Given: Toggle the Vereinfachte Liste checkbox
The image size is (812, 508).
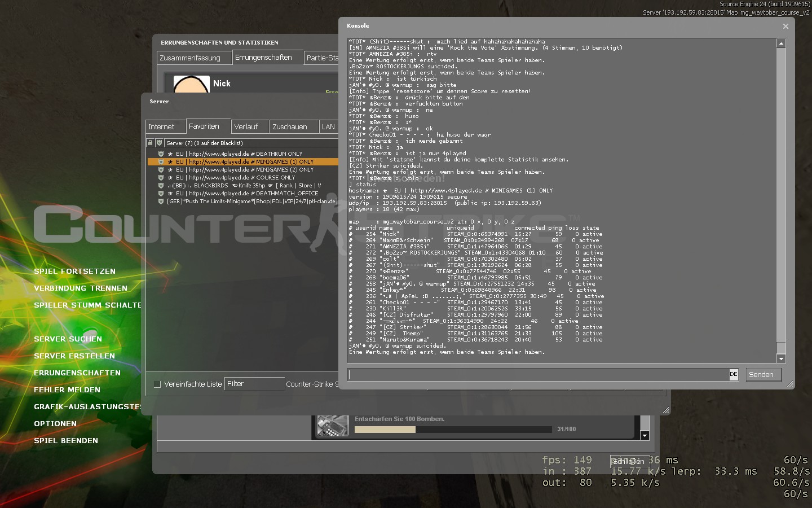Looking at the screenshot, I should (x=157, y=384).
